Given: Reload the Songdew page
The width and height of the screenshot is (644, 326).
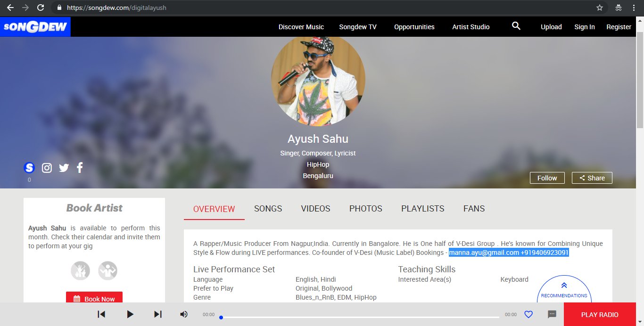Looking at the screenshot, I should point(41,8).
